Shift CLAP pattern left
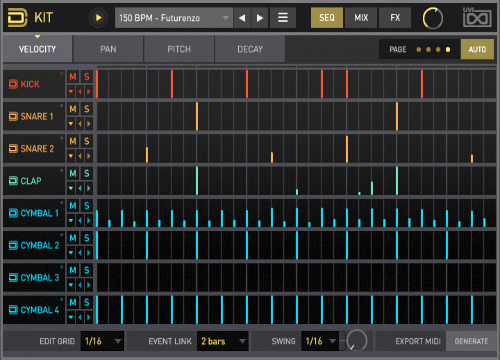Viewport: 500px width, 360px height. coord(80,188)
